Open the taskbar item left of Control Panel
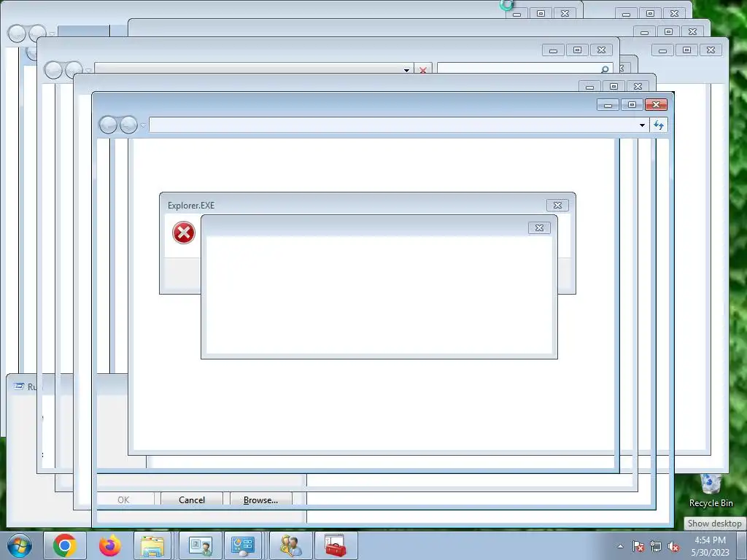 200,545
